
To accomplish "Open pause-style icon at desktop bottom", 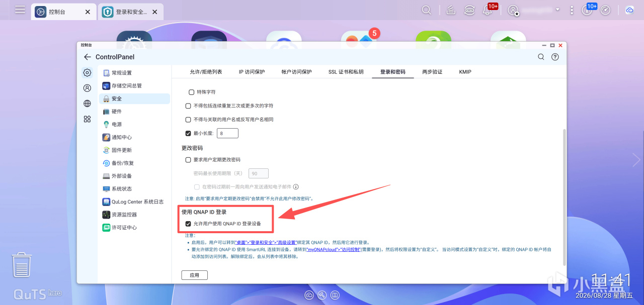I will (x=335, y=295).
